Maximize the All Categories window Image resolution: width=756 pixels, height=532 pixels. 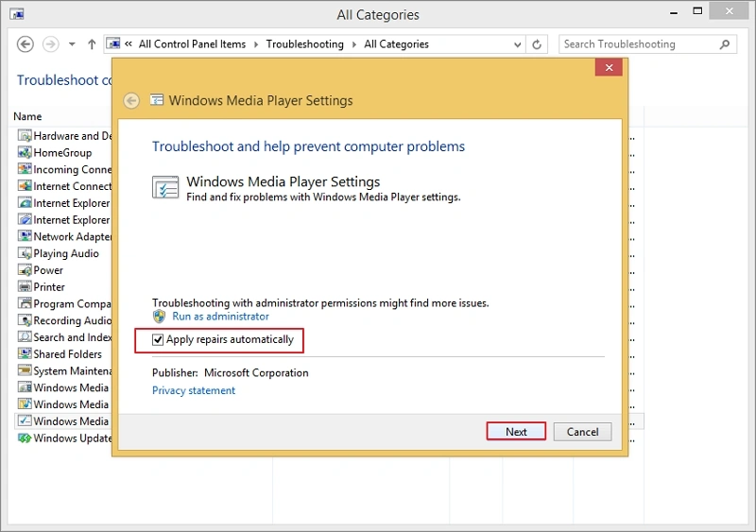tap(697, 11)
